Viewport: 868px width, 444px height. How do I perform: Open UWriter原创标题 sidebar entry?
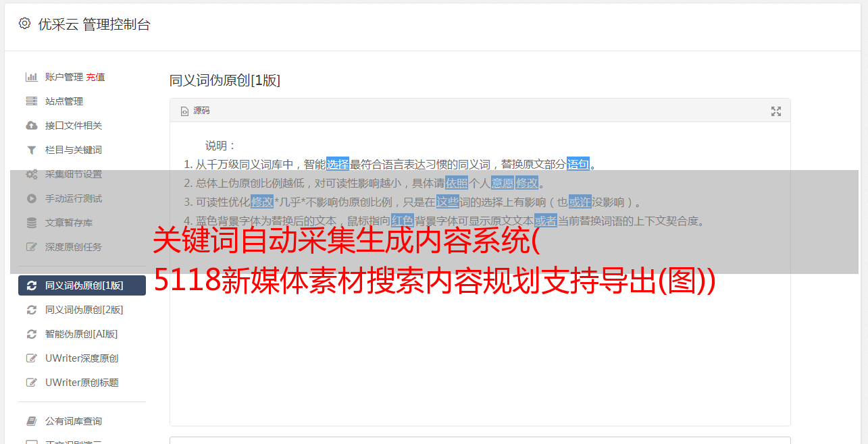pyautogui.click(x=82, y=383)
